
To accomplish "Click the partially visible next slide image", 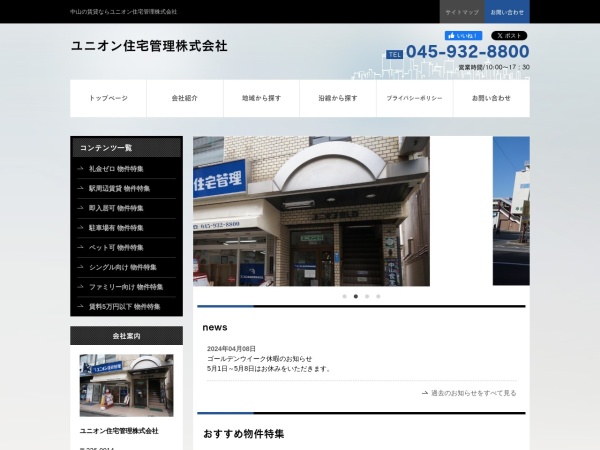I will (511, 211).
